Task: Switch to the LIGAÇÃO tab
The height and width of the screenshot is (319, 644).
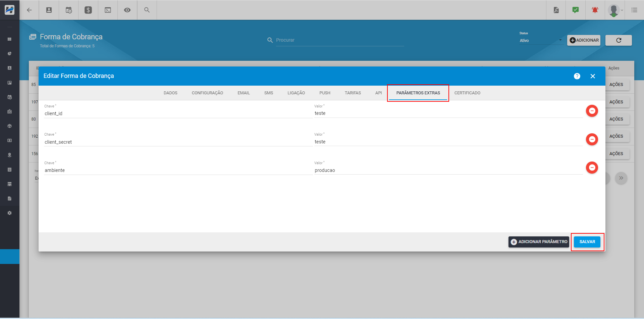Action: 296,93
